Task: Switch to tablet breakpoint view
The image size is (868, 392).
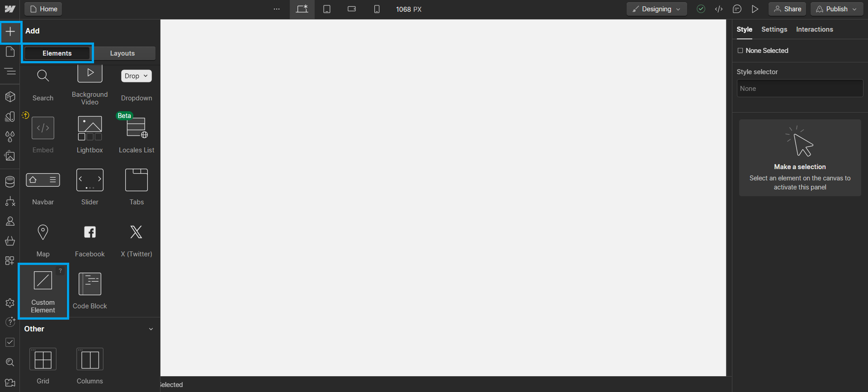Action: [327, 9]
